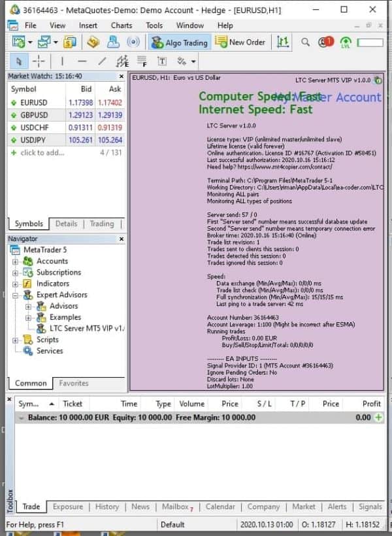Screen dimensions: 392x536
Task: Select the USDCHF row in Market Watch
Action: tap(66, 127)
